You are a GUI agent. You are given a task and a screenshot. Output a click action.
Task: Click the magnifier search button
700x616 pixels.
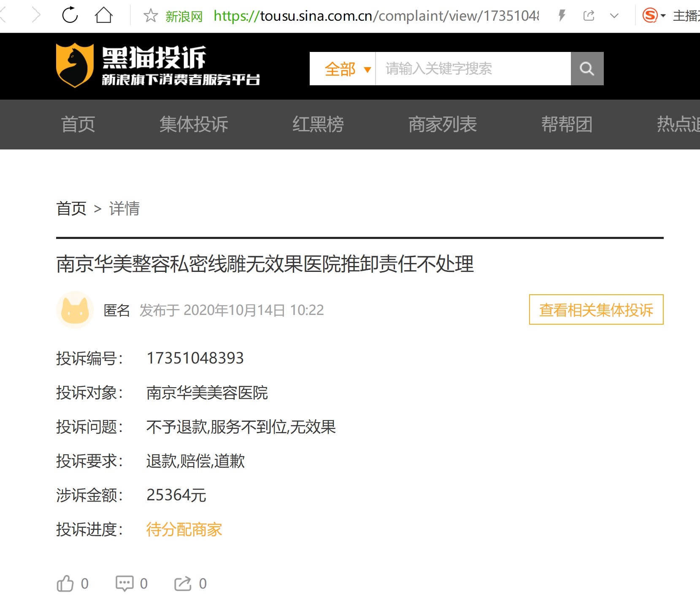(587, 69)
